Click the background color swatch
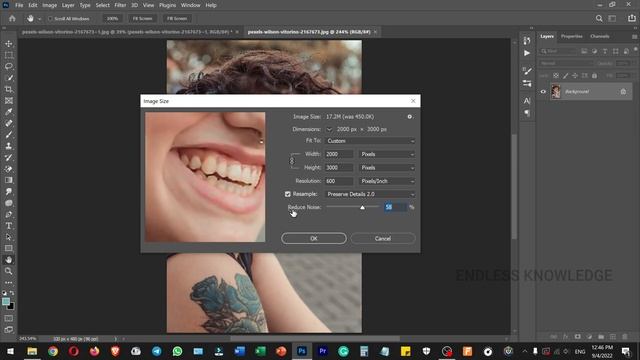 pos(11,307)
